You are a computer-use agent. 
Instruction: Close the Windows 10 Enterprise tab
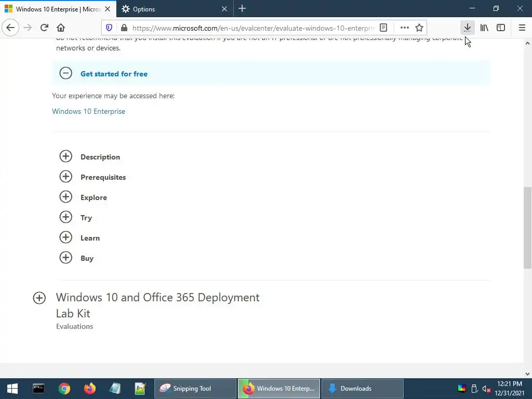[x=108, y=9]
